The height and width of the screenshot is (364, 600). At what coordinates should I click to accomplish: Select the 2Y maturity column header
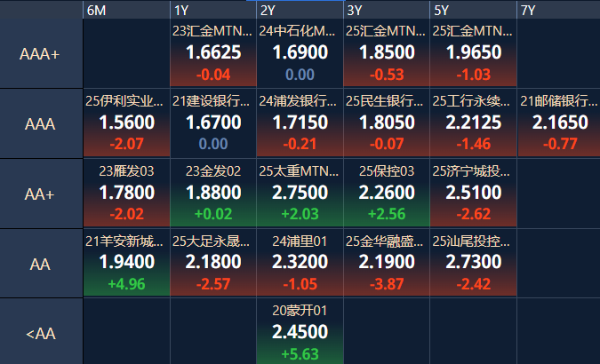point(300,10)
